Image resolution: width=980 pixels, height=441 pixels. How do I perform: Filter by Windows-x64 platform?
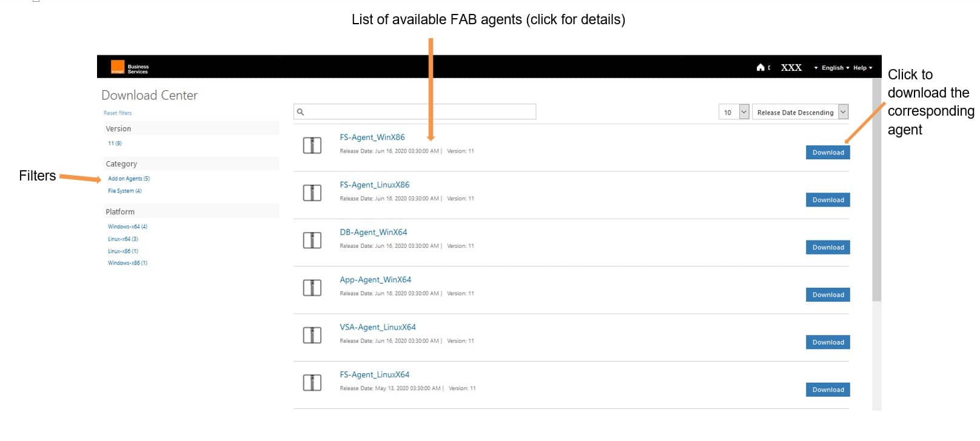coord(127,227)
